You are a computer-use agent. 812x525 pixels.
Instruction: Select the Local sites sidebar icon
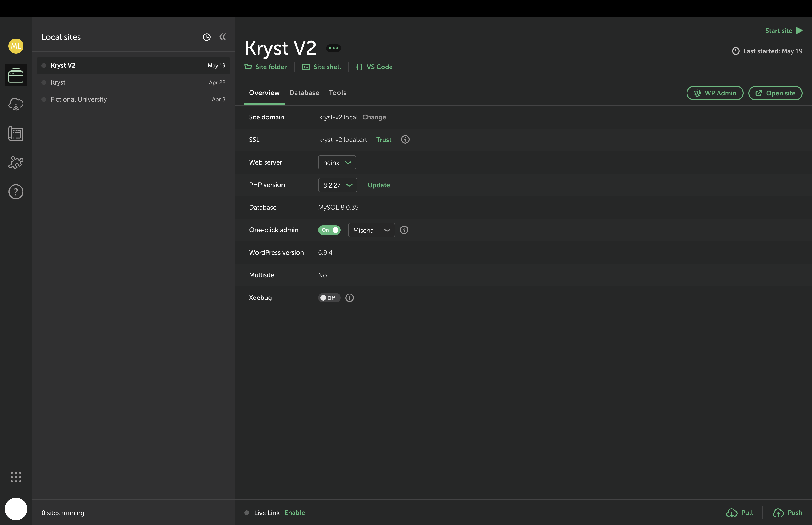coord(16,75)
